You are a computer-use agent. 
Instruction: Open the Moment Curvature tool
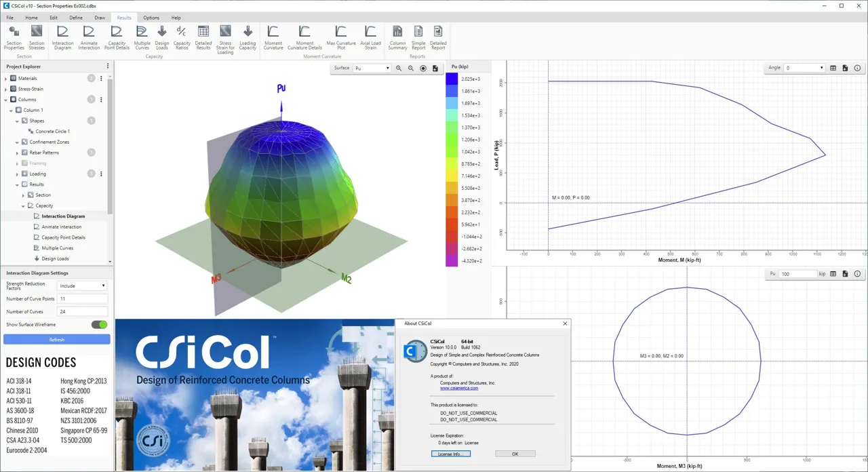(273, 37)
